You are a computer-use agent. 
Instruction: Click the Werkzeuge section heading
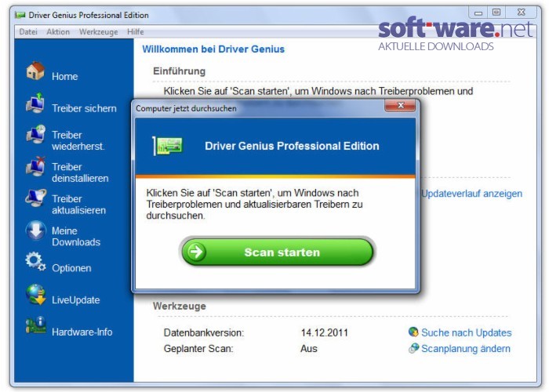(x=180, y=306)
